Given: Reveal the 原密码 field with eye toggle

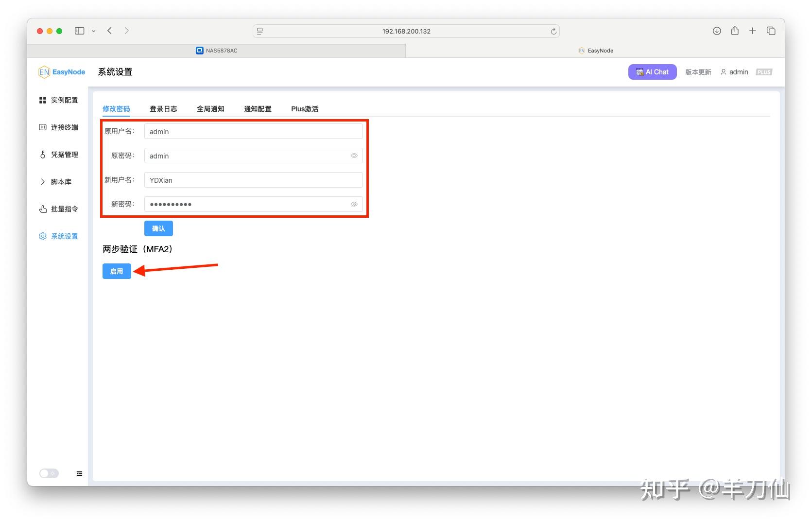Looking at the screenshot, I should coord(354,156).
